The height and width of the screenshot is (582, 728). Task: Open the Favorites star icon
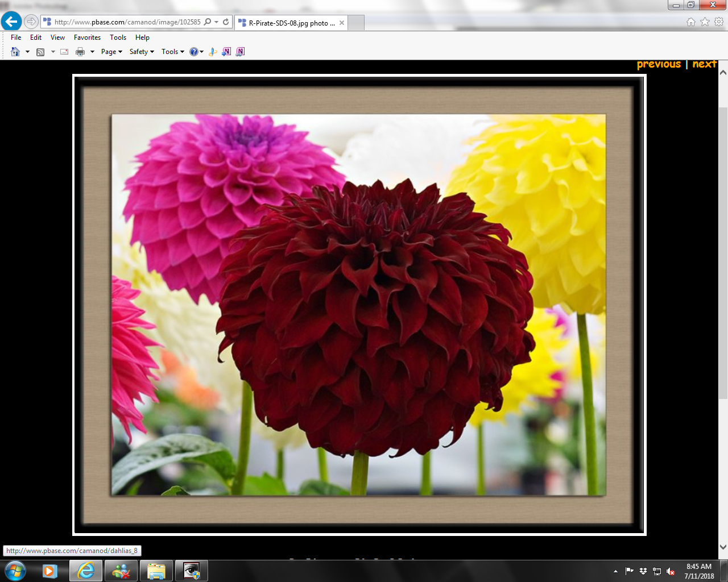coord(705,22)
